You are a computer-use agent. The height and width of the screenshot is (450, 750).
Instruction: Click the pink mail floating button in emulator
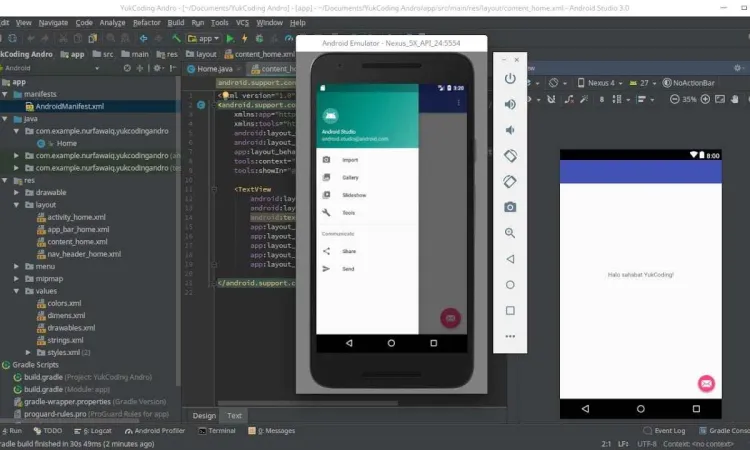450,318
